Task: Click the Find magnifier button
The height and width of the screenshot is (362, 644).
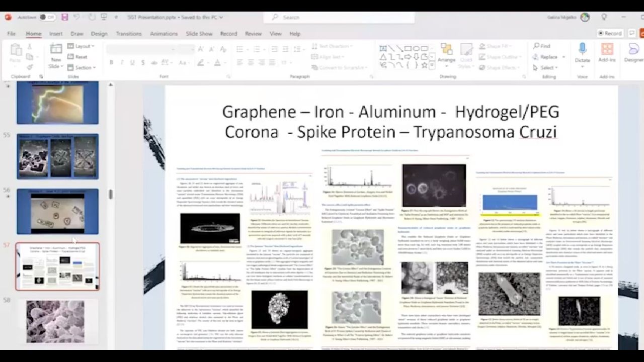Action: pos(541,46)
